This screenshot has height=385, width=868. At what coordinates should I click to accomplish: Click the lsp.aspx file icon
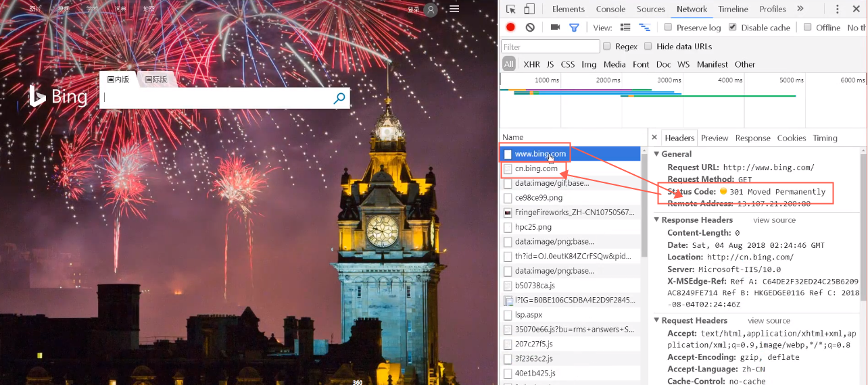click(x=508, y=315)
